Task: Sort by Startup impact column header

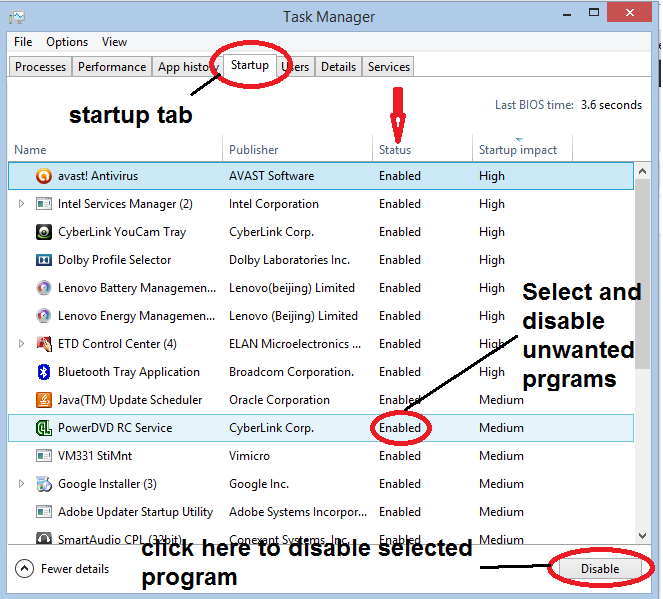Action: click(522, 150)
